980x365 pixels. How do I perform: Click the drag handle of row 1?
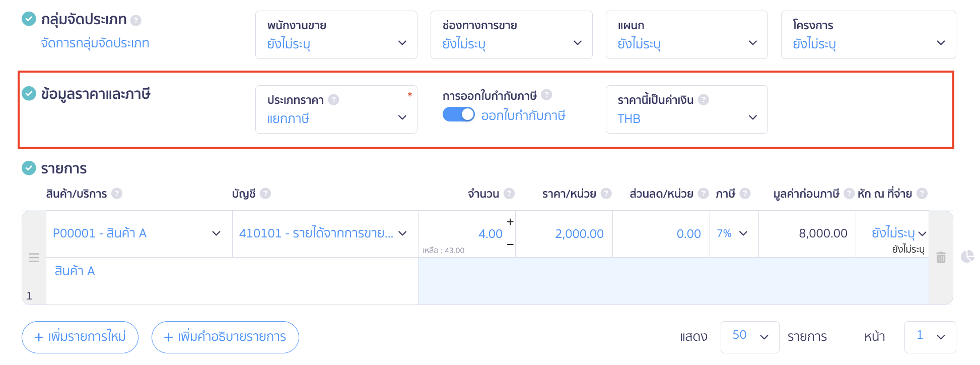(33, 258)
